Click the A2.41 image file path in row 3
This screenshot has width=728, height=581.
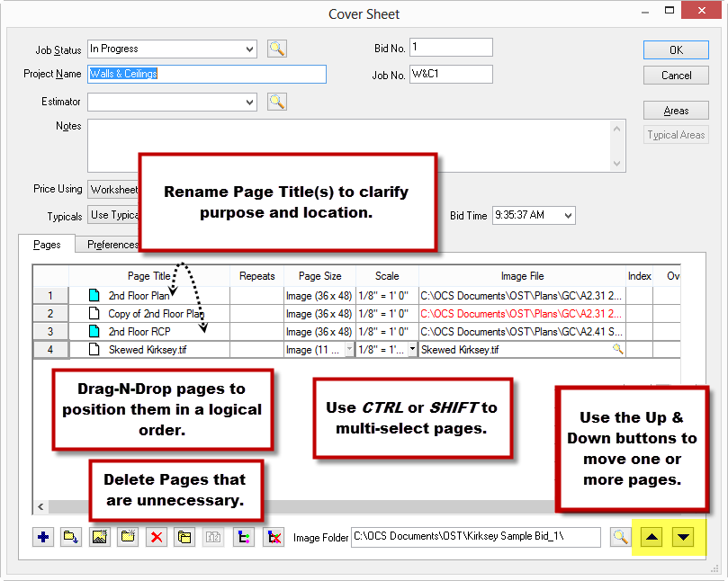coord(520,332)
